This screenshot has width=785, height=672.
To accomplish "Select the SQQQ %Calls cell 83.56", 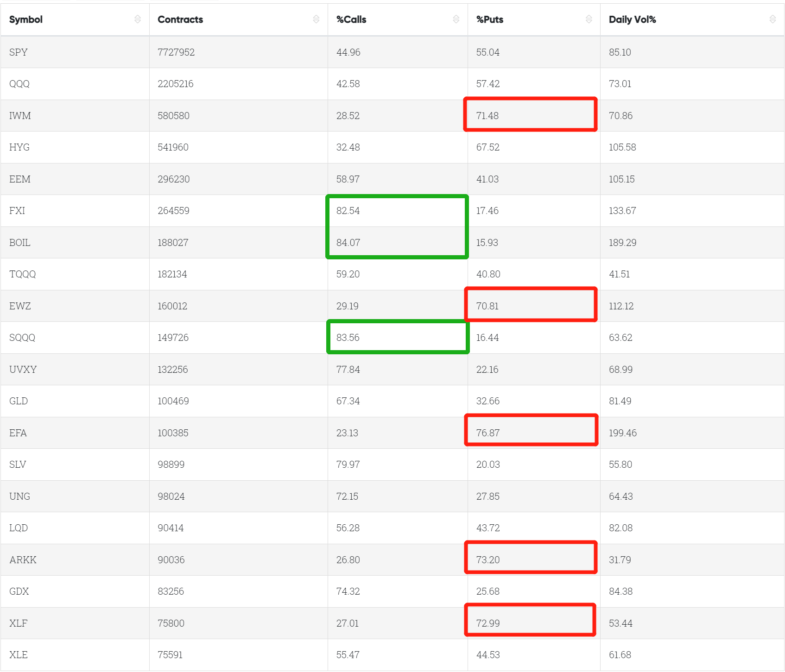I will (x=348, y=338).
